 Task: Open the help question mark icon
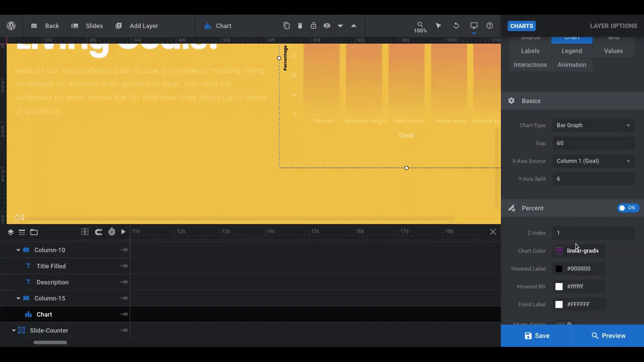point(490,26)
